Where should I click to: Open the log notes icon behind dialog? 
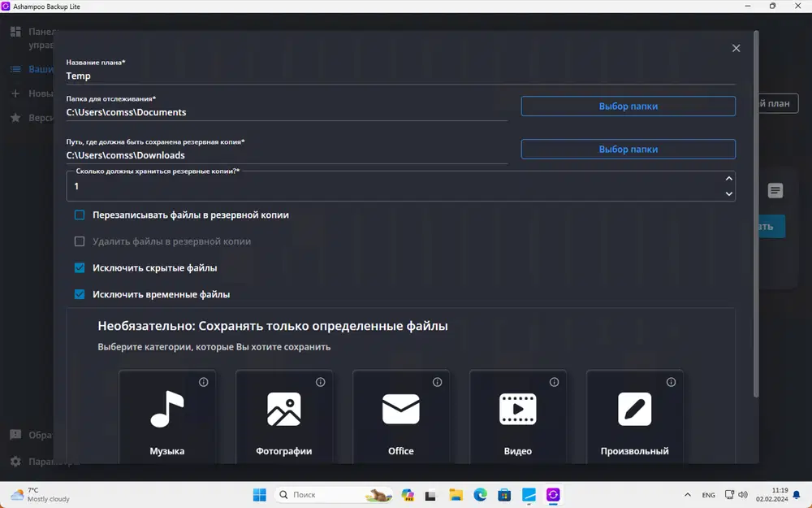775,190
